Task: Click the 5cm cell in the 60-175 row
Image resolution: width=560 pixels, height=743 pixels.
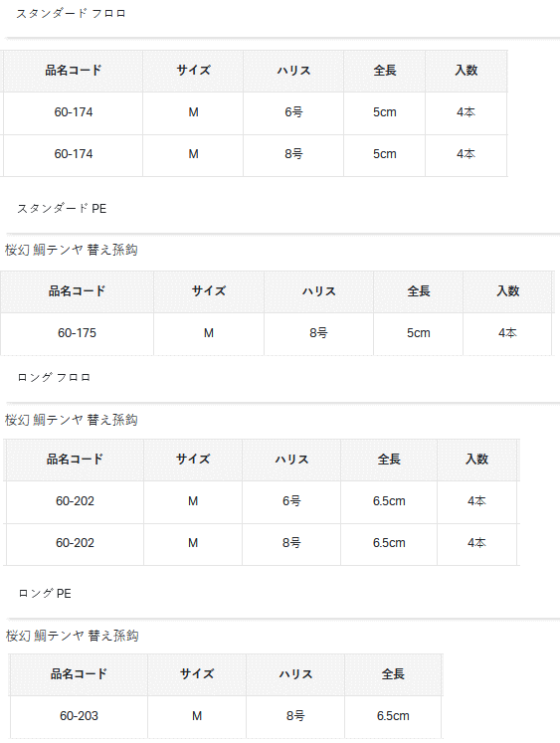Action: [419, 333]
